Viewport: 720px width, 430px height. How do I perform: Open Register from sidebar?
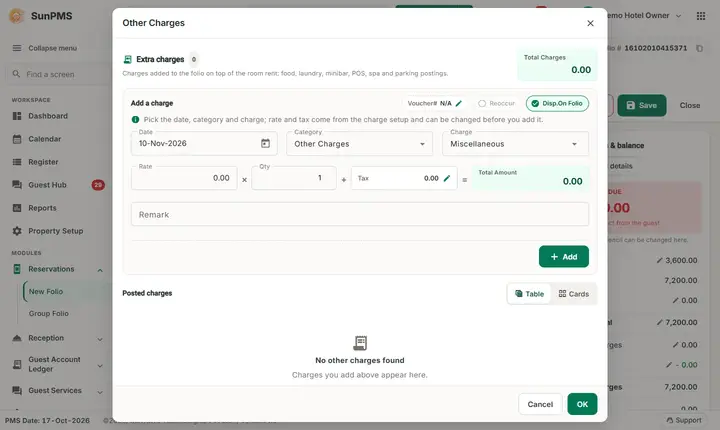click(43, 162)
